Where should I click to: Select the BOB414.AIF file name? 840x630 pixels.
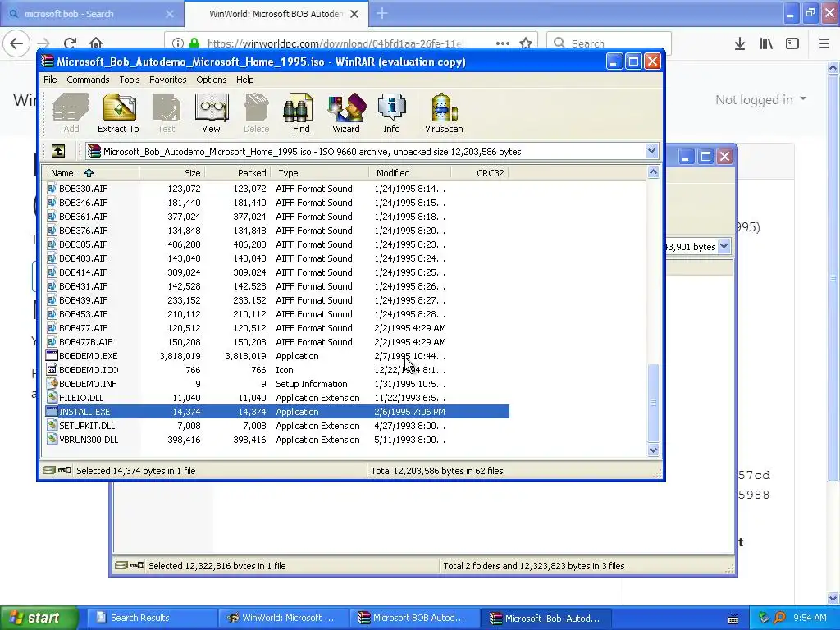click(83, 272)
